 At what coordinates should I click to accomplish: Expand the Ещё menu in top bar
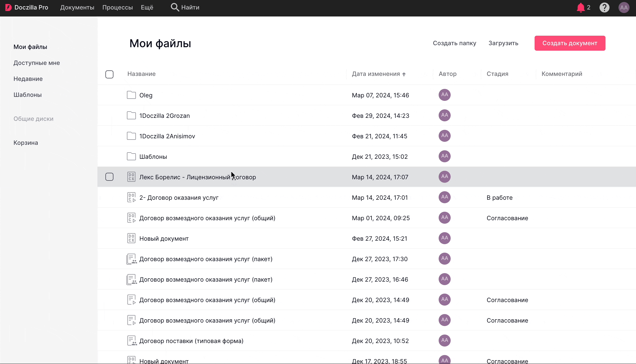pos(147,7)
